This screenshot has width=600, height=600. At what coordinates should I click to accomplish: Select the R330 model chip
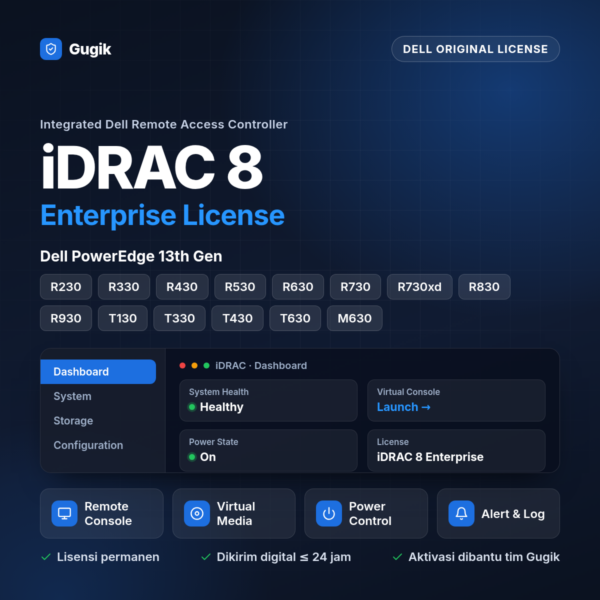(124, 287)
